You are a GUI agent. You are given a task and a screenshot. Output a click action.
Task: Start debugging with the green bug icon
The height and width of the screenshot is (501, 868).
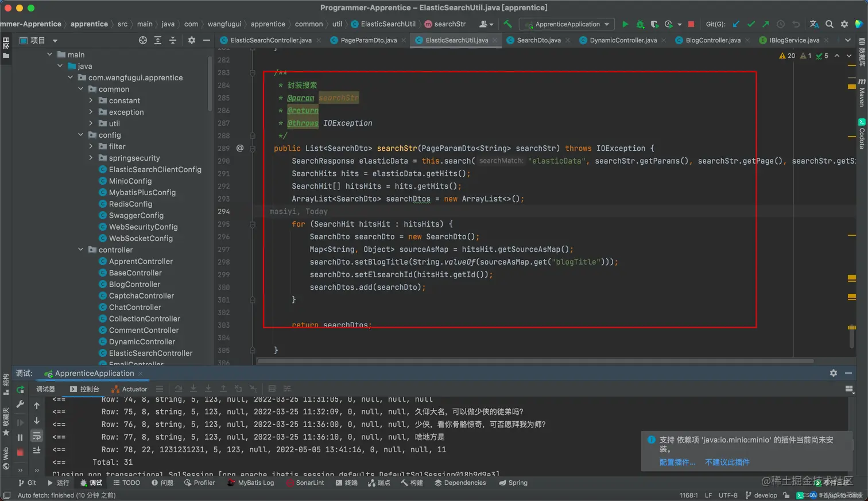coord(640,24)
